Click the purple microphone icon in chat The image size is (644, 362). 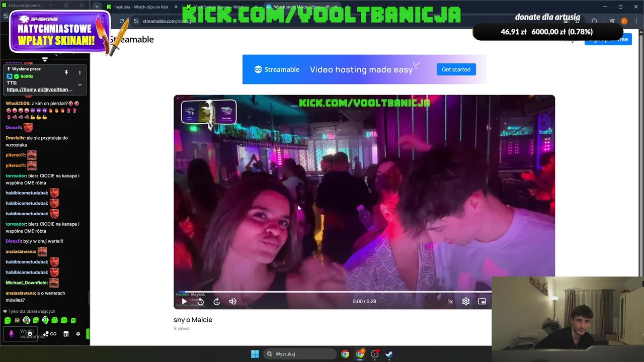[x=11, y=334]
